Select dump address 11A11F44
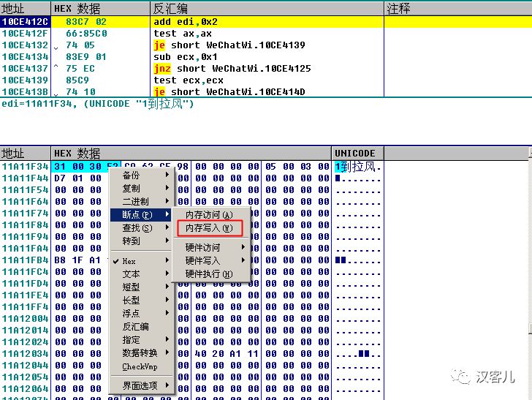This screenshot has height=400, width=532. click(25, 178)
